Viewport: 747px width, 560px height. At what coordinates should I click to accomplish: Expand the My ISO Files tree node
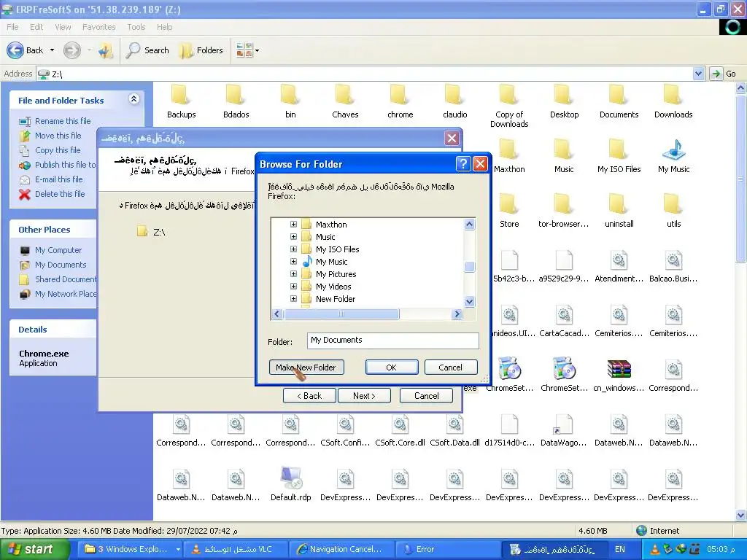point(293,249)
